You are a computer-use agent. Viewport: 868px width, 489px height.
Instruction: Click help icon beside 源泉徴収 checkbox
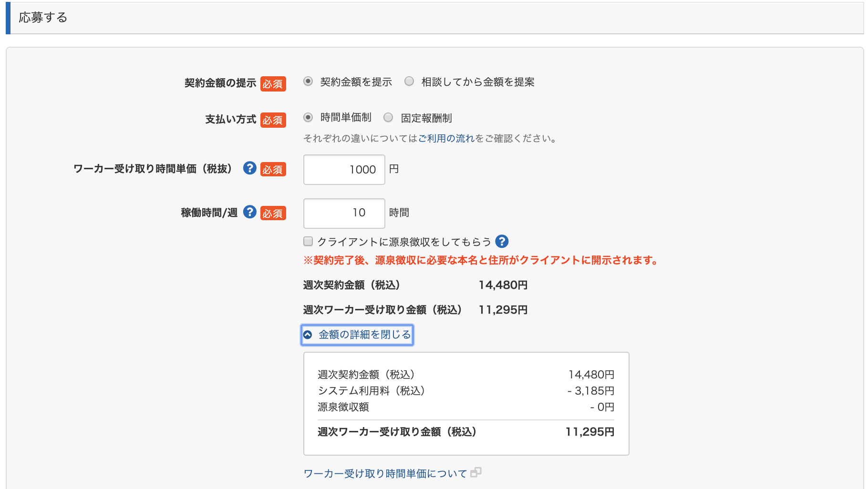point(502,242)
